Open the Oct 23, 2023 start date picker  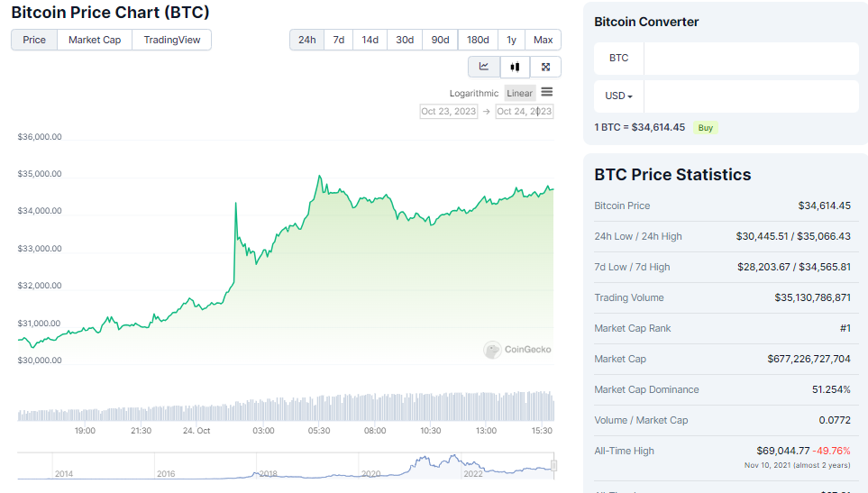pyautogui.click(x=449, y=112)
